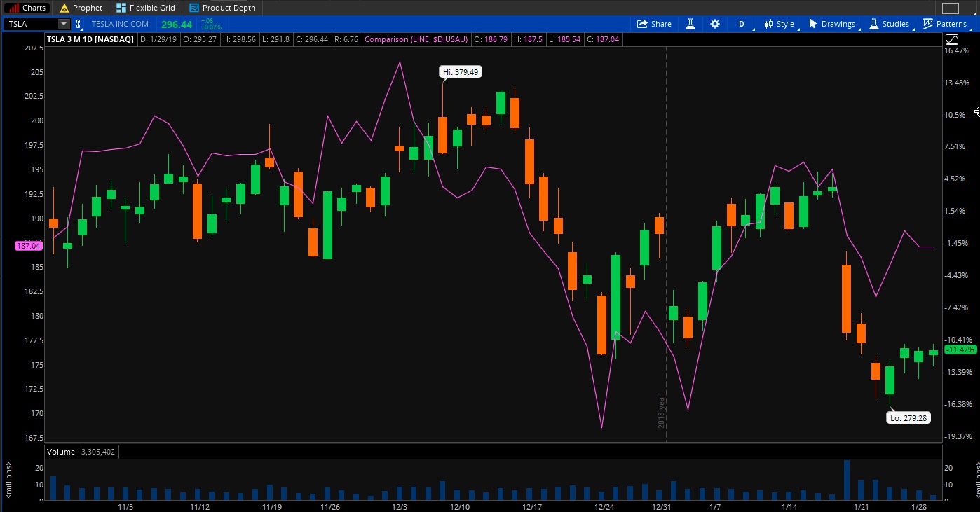Click the 16.47% percent axis label

coord(956,50)
